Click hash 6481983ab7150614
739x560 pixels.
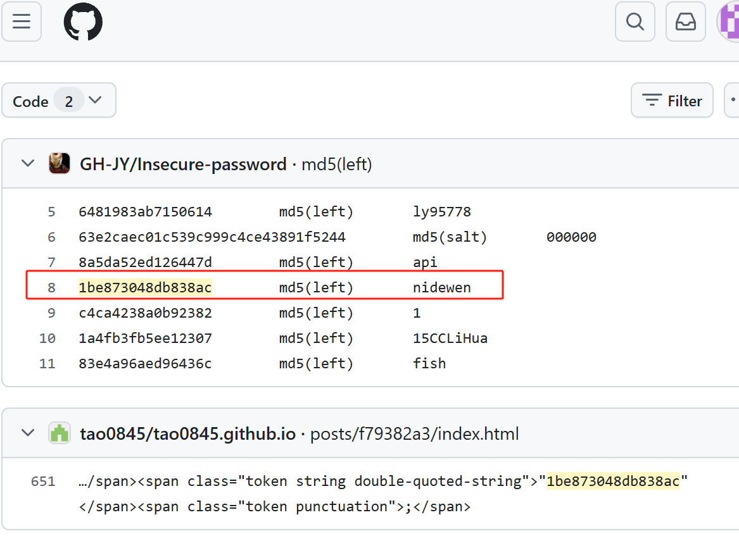(145, 212)
